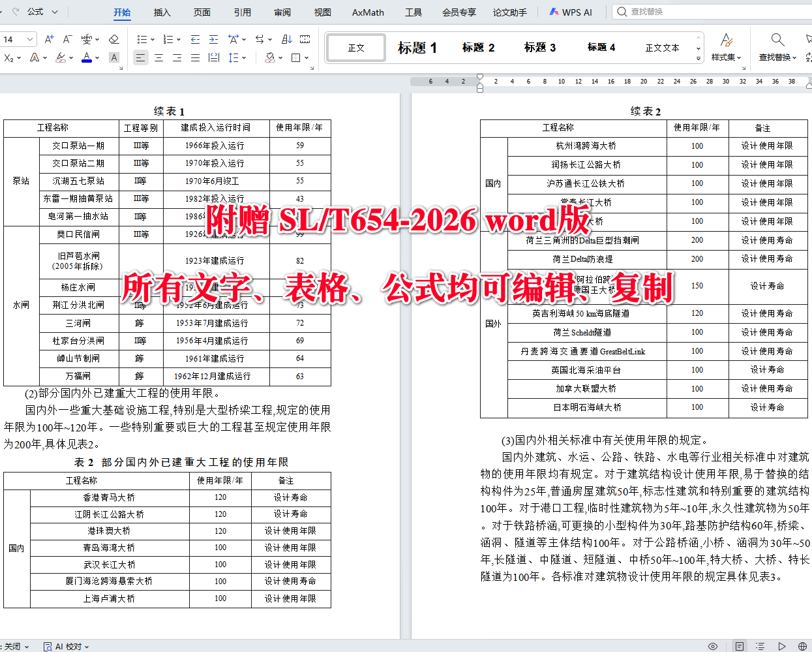Launch WPS AI from the menu bar
This screenshot has height=652, width=812.
pyautogui.click(x=570, y=12)
